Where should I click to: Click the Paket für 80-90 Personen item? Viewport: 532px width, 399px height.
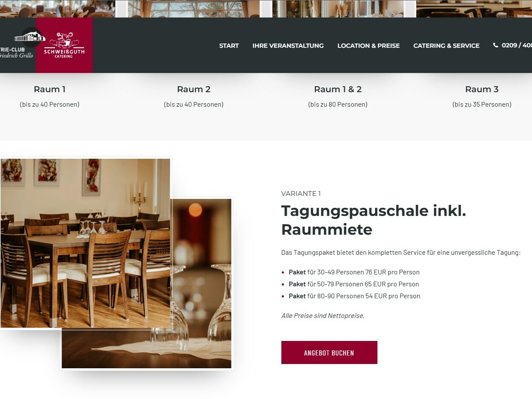point(354,296)
